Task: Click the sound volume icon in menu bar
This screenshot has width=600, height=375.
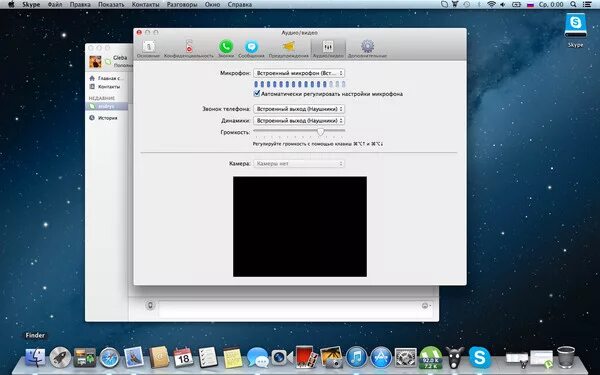Action: point(503,5)
